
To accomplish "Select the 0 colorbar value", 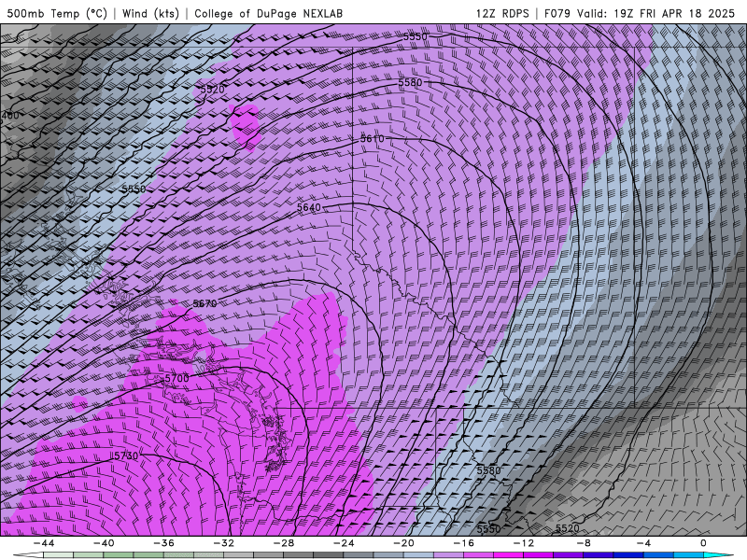I will click(704, 543).
